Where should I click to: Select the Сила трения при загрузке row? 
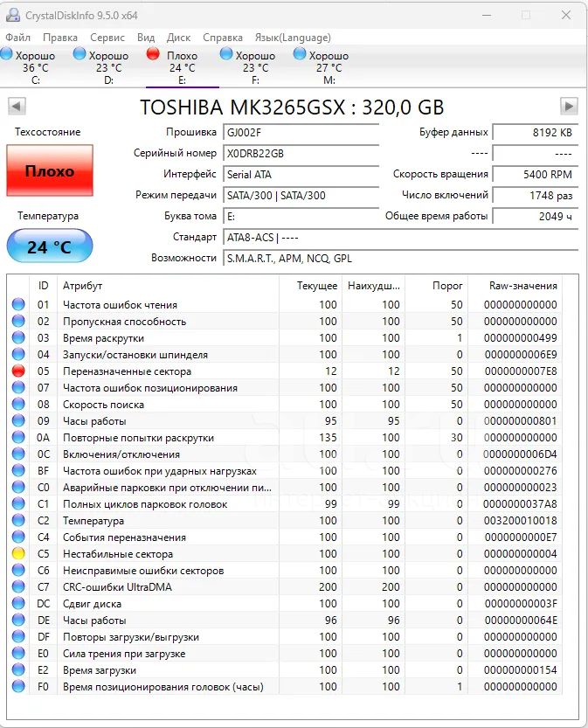pyautogui.click(x=285, y=653)
